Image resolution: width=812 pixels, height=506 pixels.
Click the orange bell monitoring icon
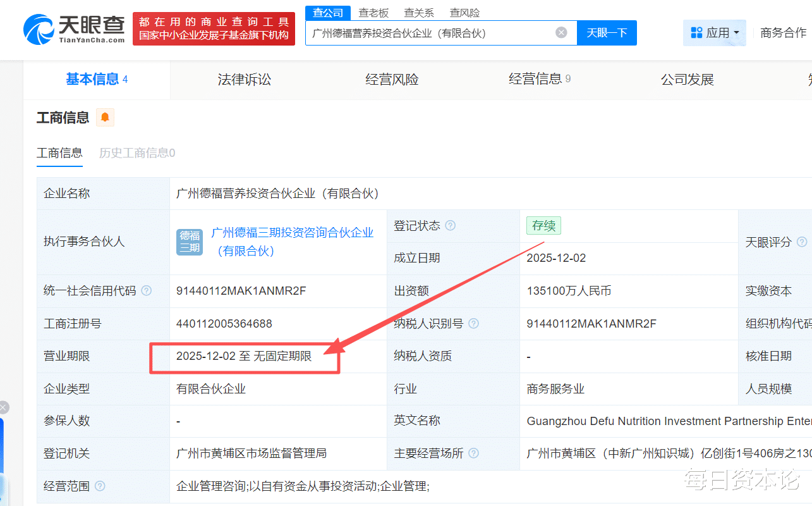[105, 118]
